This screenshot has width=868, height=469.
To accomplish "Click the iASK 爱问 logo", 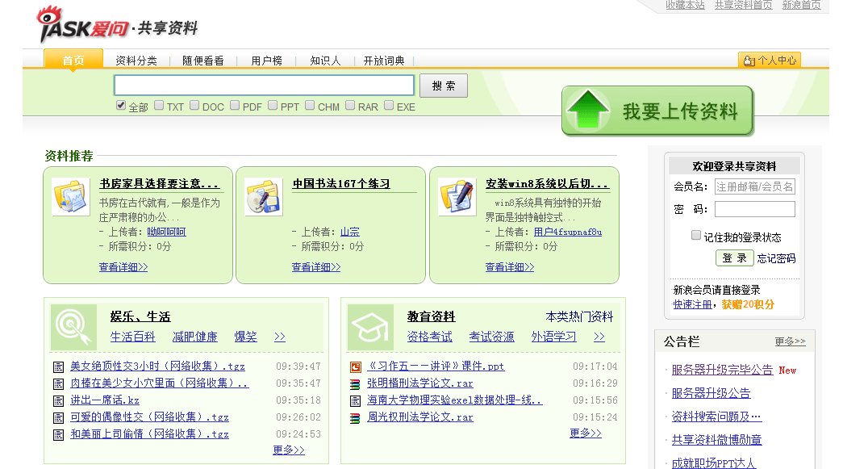I will click(x=82, y=26).
